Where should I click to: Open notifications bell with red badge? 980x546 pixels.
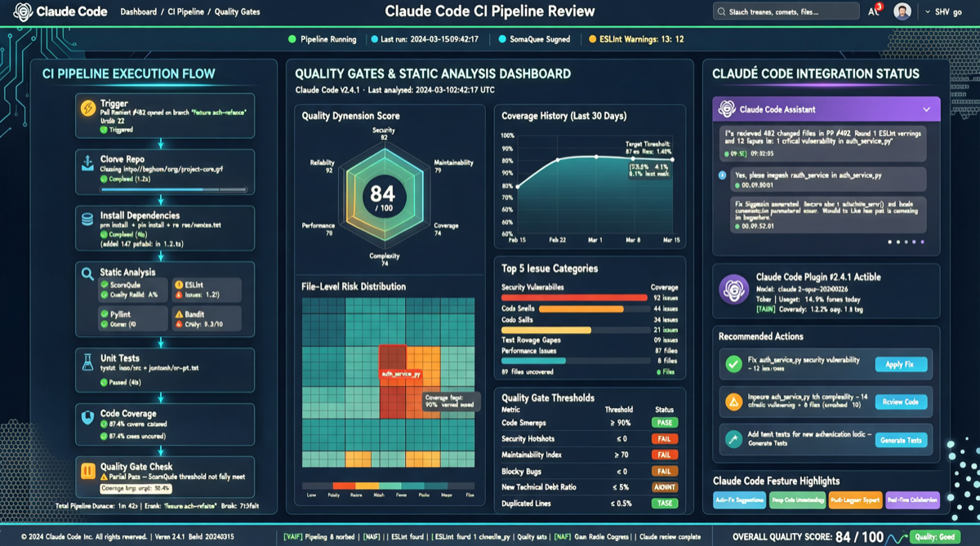(x=874, y=11)
